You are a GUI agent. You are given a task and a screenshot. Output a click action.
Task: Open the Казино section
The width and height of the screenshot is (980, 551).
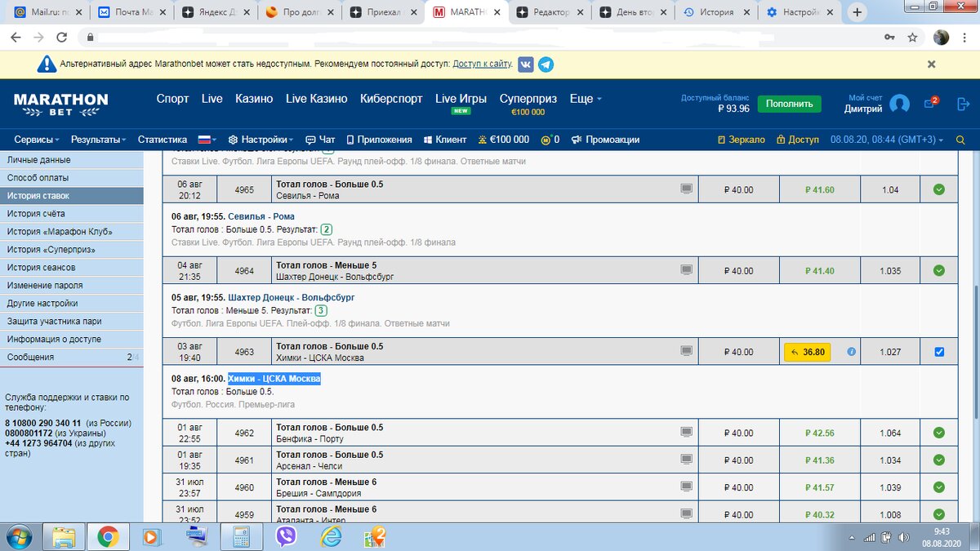(254, 99)
